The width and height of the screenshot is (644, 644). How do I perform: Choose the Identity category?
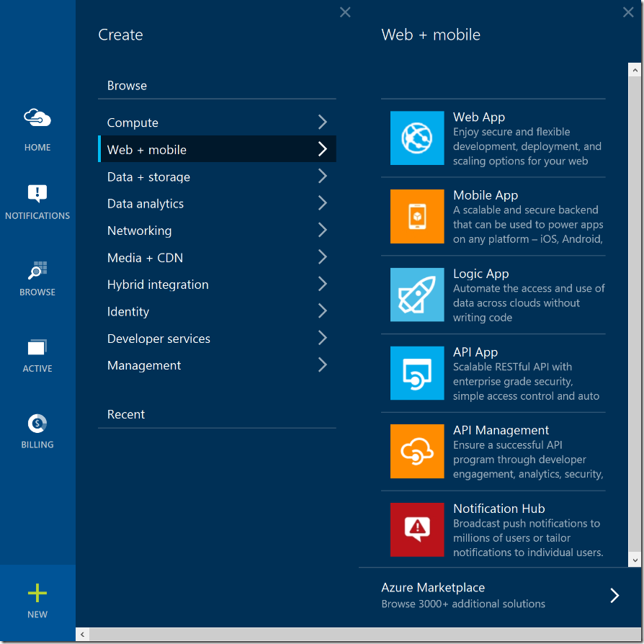pyautogui.click(x=128, y=311)
